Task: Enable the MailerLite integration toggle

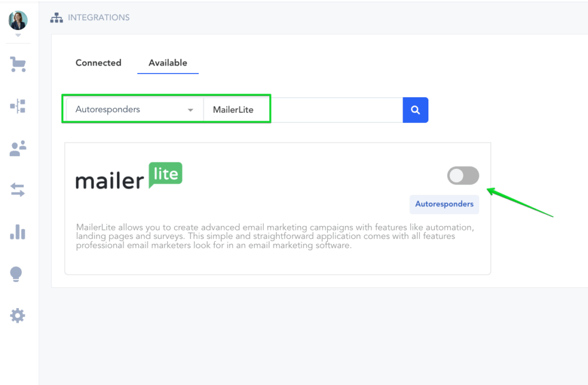Action: 463,175
